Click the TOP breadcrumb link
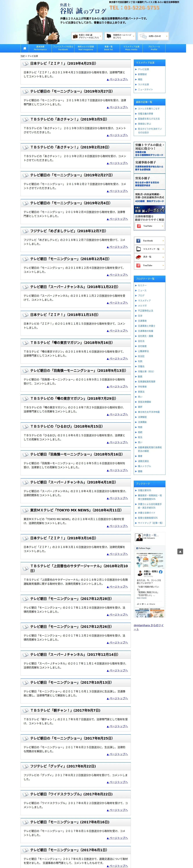193x868 pixels. coord(23,56)
